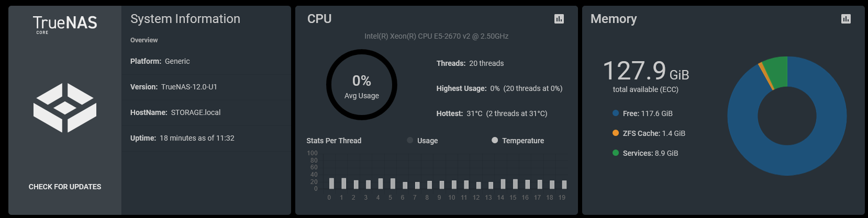
Task: Click the Version TrueNAS-12.0-U1 row
Action: 206,87
